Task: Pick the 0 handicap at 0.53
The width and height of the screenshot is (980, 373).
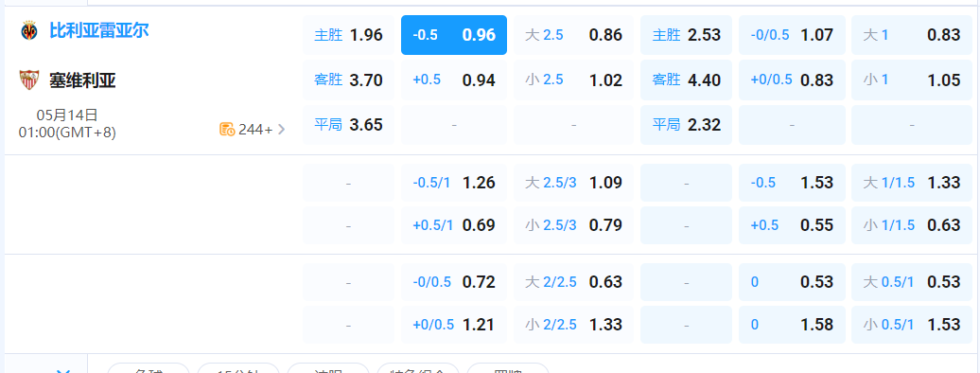Action: pyautogui.click(x=792, y=282)
